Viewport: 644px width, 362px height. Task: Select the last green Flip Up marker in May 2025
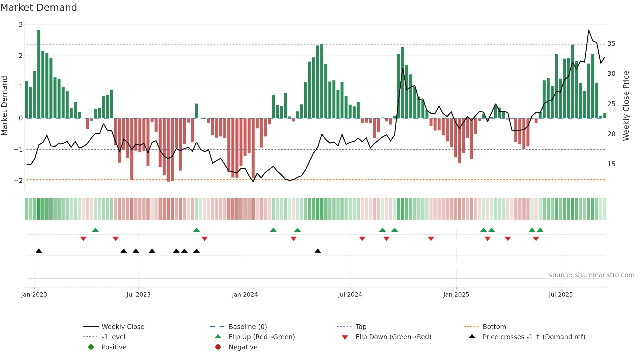click(x=540, y=230)
